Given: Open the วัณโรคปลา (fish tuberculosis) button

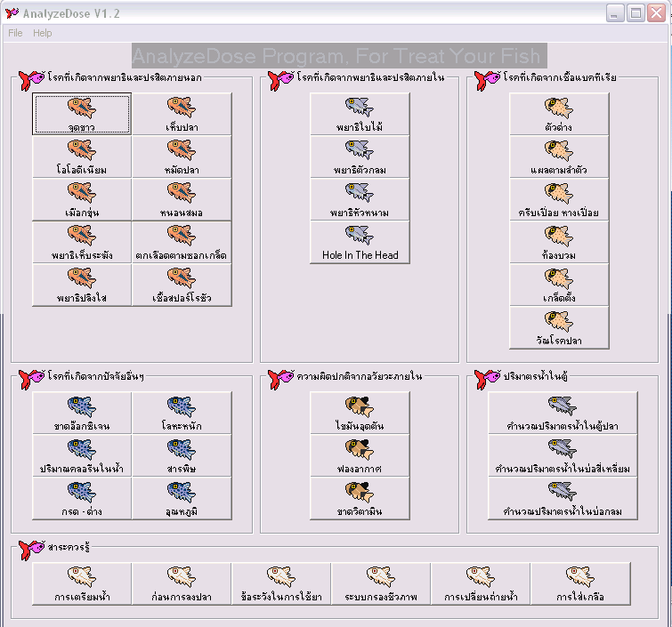Looking at the screenshot, I should (559, 327).
